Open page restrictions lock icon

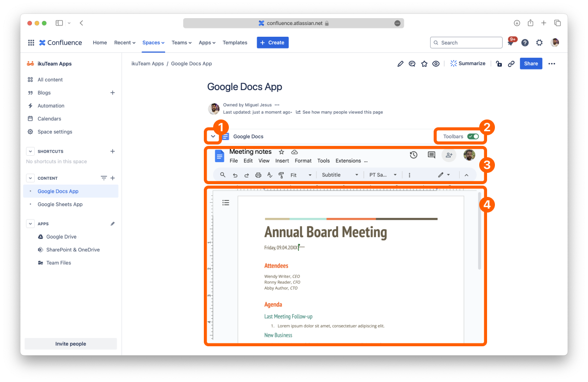(499, 64)
